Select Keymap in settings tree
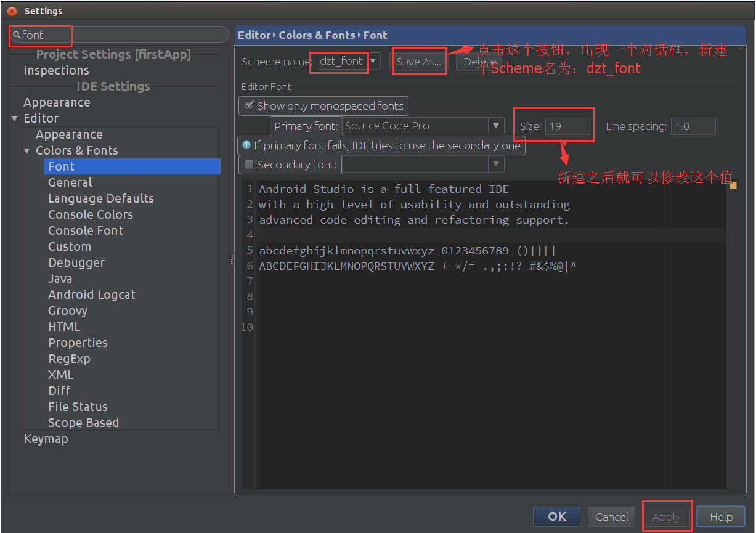The image size is (756, 533). [46, 439]
